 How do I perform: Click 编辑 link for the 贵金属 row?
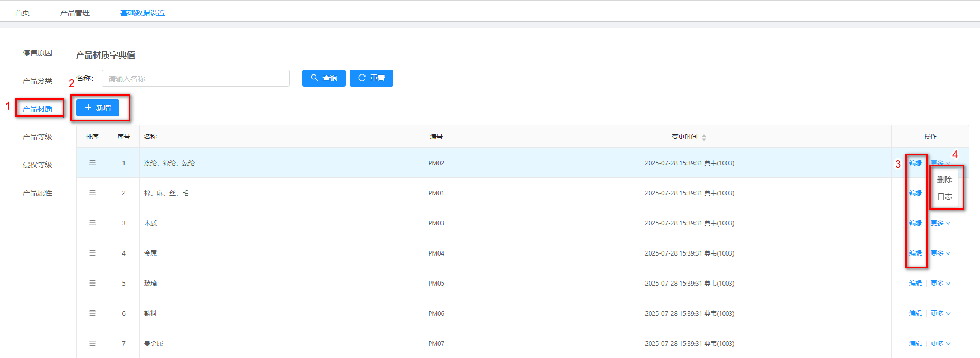(x=915, y=344)
